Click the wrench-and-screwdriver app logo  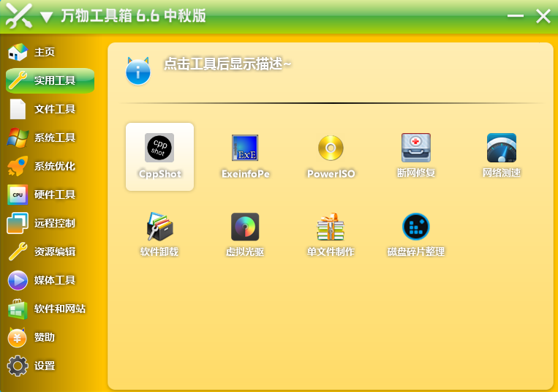point(19,16)
